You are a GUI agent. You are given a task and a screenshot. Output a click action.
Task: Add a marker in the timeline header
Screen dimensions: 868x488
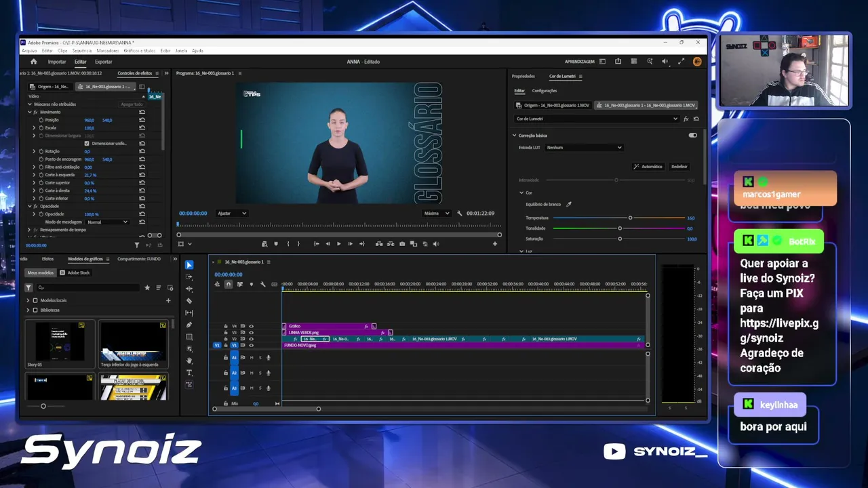click(x=251, y=284)
